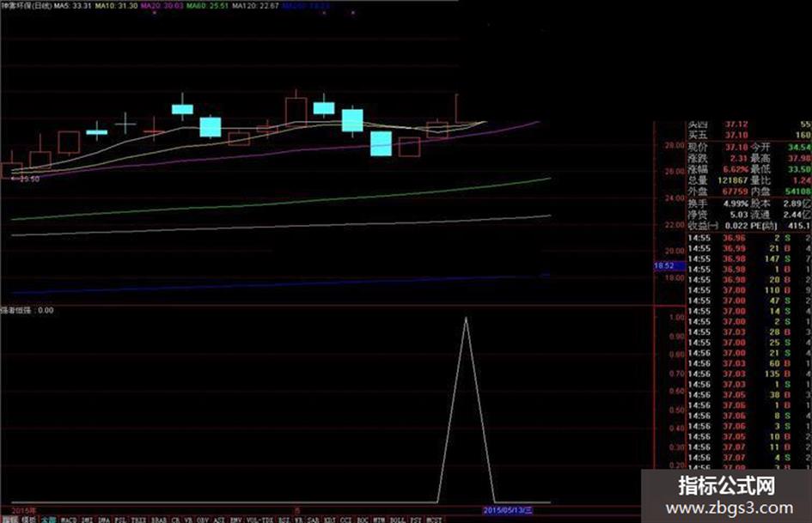Open the VOL-TDX indicator tab
Image resolution: width=812 pixels, height=523 pixels.
260,520
